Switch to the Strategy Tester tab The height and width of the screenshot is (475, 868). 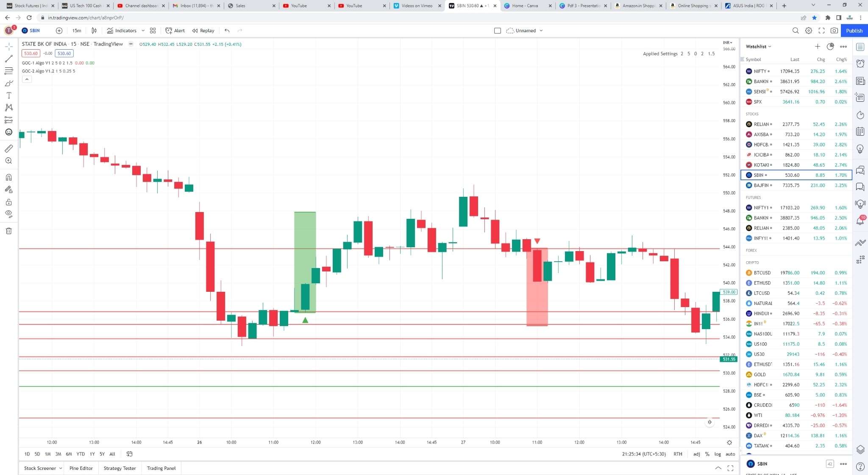(120, 468)
